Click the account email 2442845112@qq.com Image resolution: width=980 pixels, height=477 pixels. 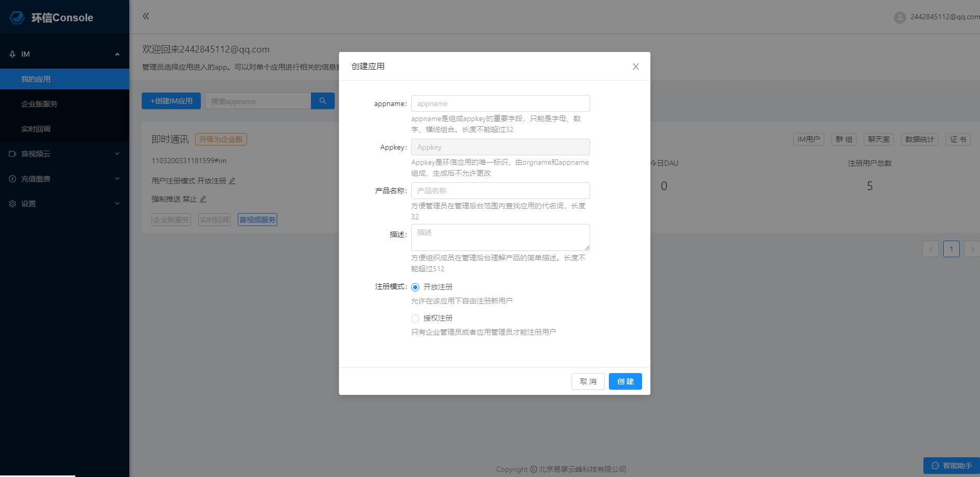coord(945,17)
